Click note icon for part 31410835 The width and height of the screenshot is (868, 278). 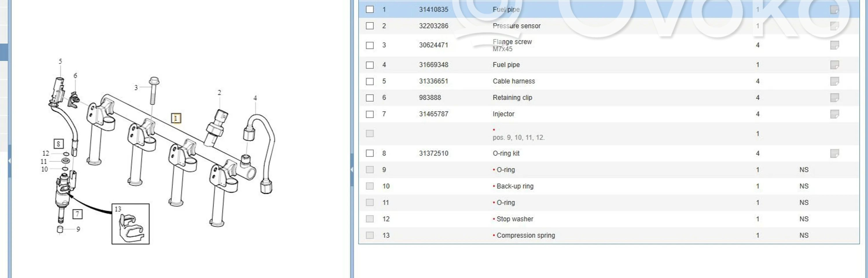tap(834, 10)
